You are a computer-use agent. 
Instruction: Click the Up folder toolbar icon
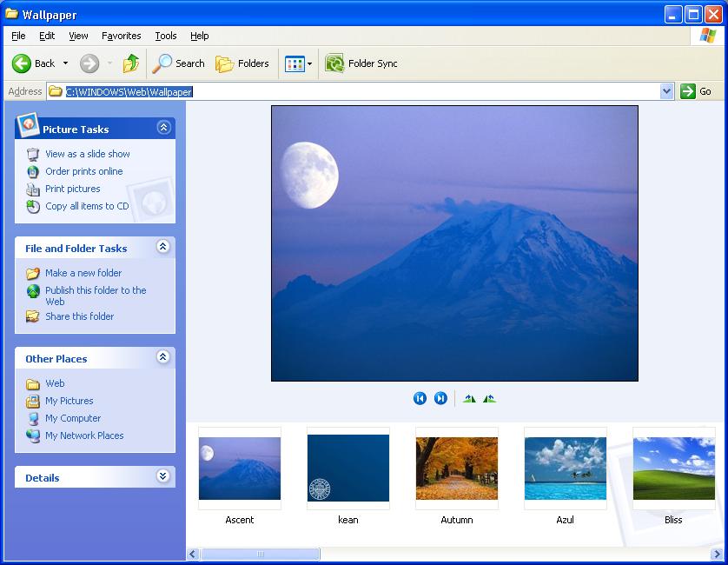pos(131,63)
